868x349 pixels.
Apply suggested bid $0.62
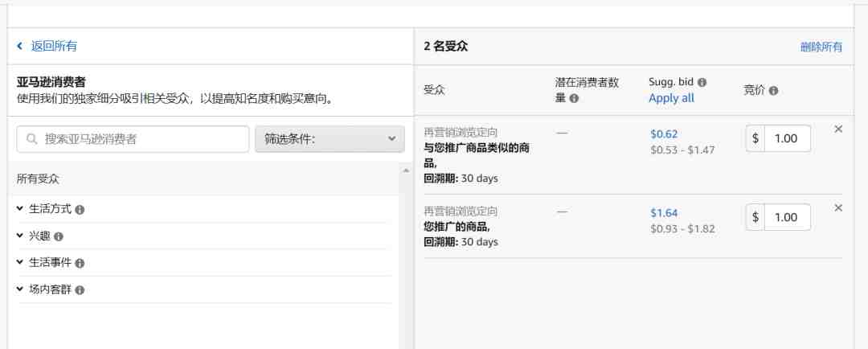coord(664,134)
